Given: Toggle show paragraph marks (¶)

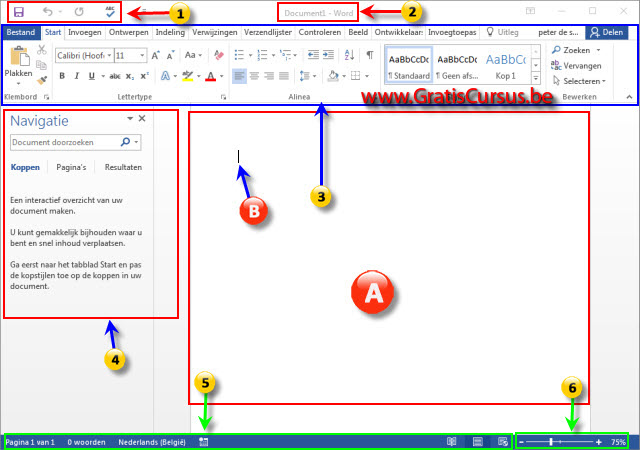Looking at the screenshot, I should [370, 55].
